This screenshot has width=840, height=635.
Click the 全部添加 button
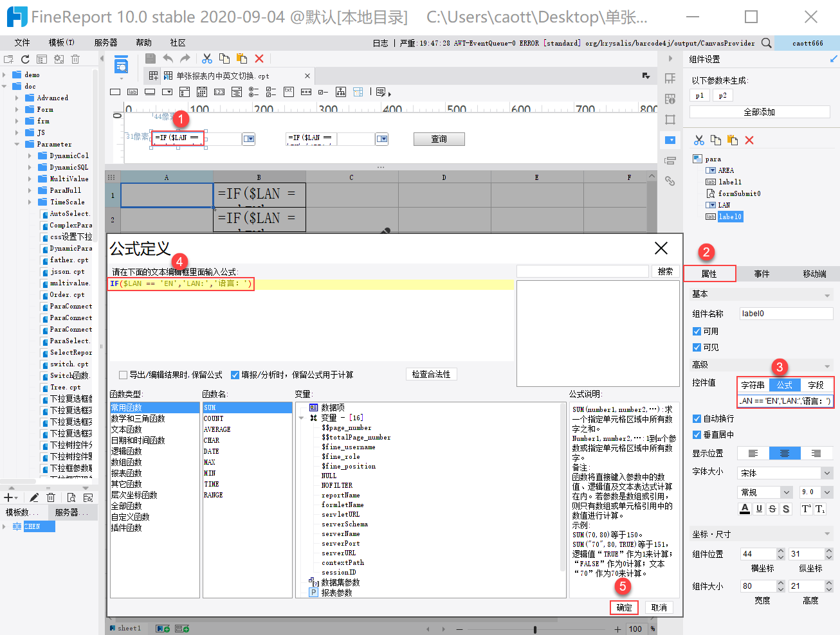coord(760,112)
